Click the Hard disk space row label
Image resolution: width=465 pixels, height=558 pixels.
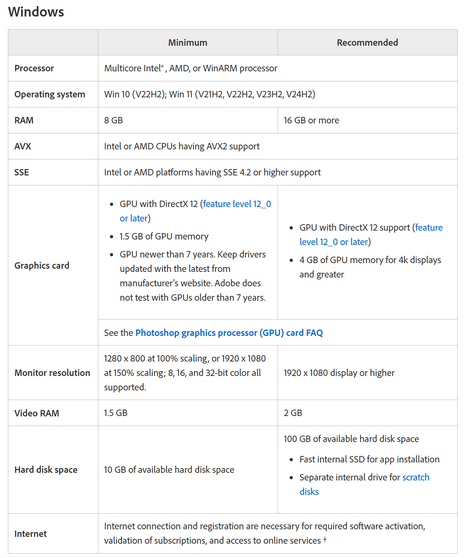point(46,470)
